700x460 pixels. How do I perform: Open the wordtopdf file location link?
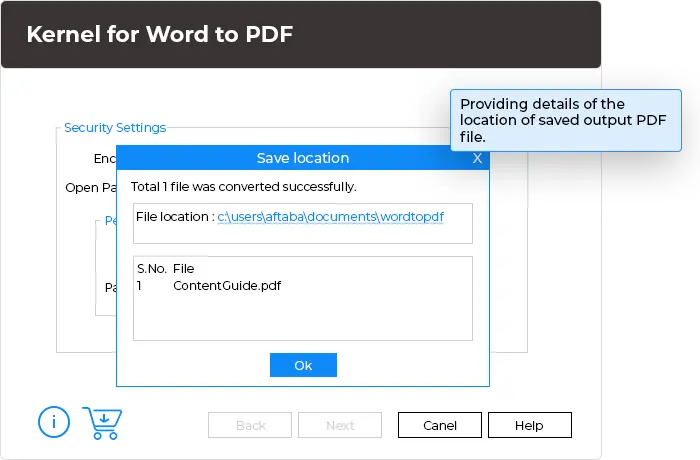click(330, 217)
